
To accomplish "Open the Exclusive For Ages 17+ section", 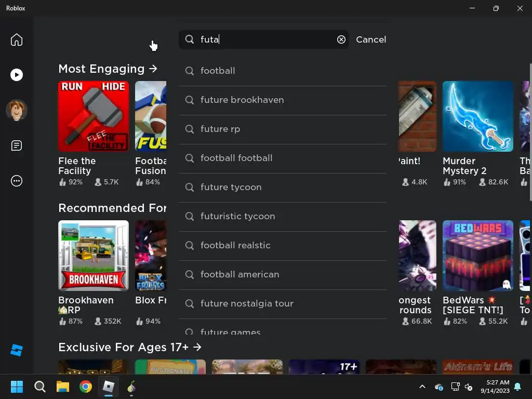I will 129,347.
